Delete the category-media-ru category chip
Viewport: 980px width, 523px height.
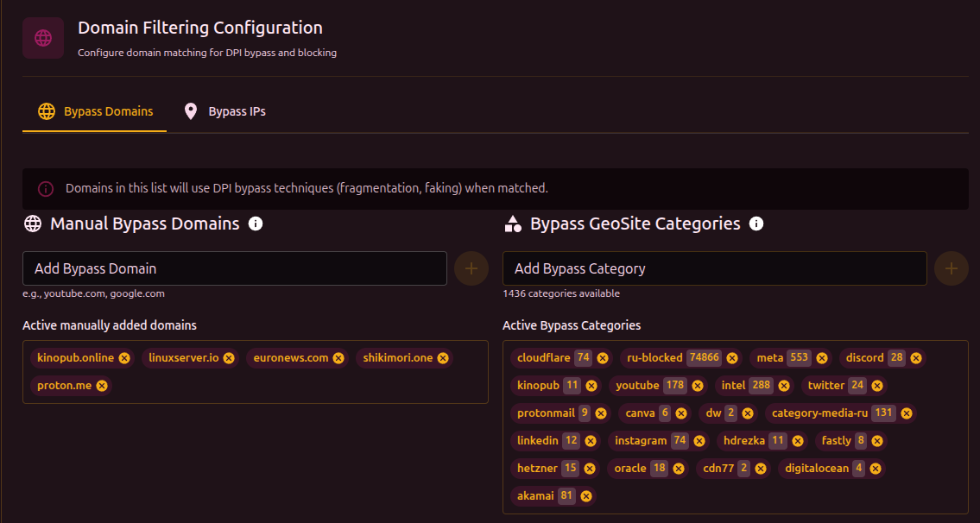907,413
